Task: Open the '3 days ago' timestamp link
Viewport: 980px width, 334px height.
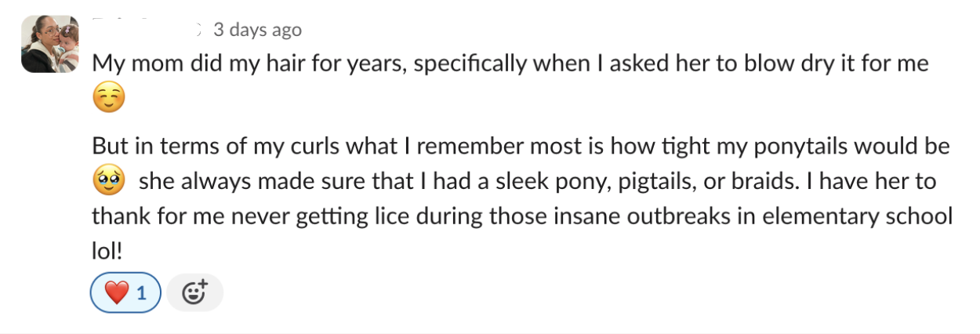Action: coord(257,30)
